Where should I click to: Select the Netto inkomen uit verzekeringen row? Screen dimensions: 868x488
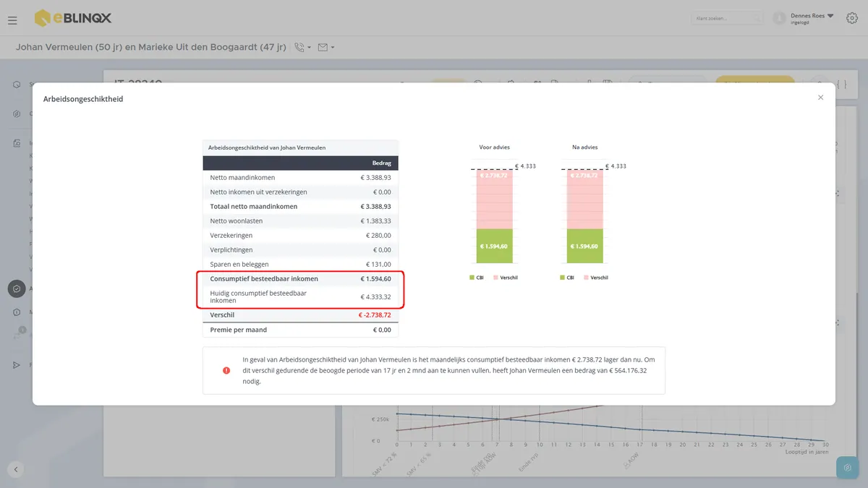pos(300,192)
